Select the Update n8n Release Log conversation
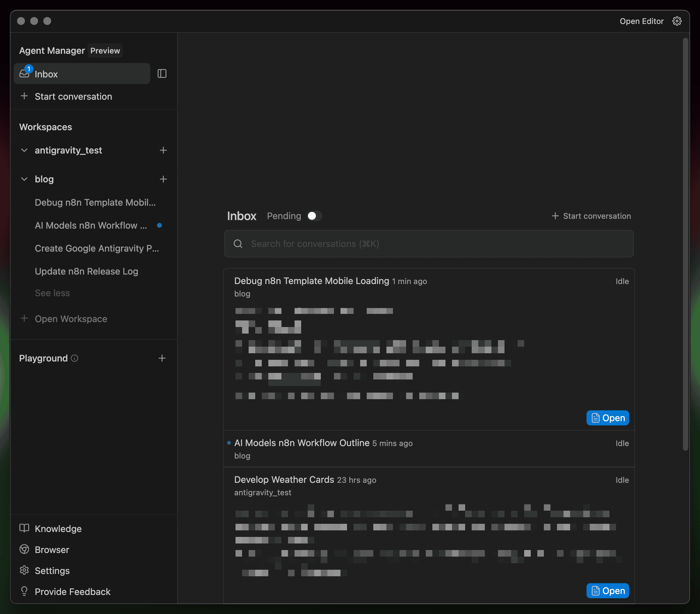The height and width of the screenshot is (614, 700). pos(86,271)
